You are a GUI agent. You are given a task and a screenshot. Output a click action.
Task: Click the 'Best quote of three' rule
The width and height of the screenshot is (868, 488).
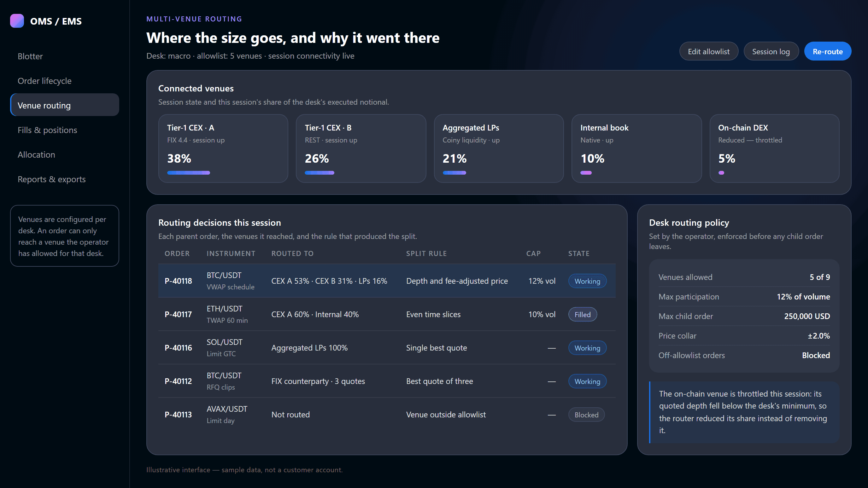tap(439, 381)
